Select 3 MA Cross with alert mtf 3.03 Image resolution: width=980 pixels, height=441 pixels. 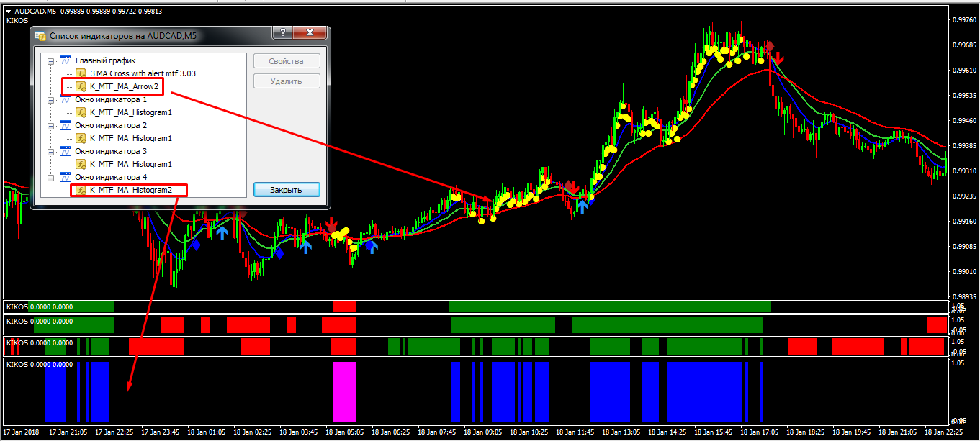click(143, 73)
